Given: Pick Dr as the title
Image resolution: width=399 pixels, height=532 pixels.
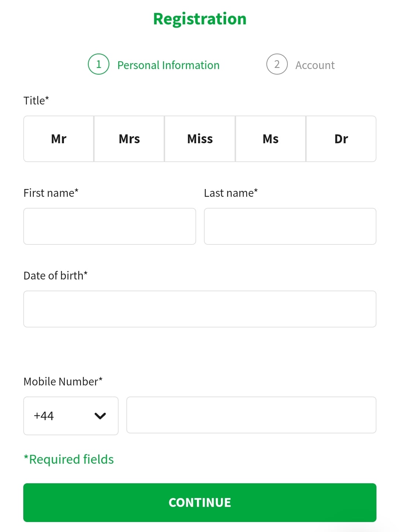Looking at the screenshot, I should [x=341, y=139].
